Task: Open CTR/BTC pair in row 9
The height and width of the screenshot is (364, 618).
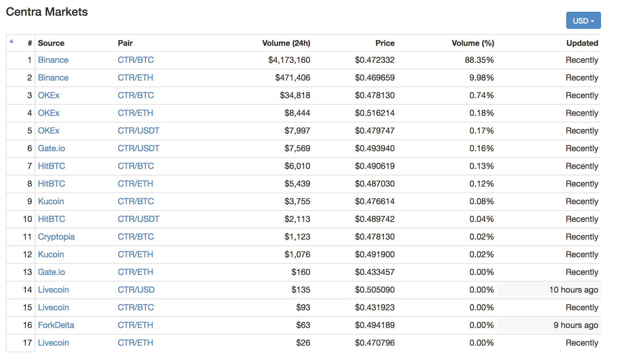Action: click(x=136, y=201)
